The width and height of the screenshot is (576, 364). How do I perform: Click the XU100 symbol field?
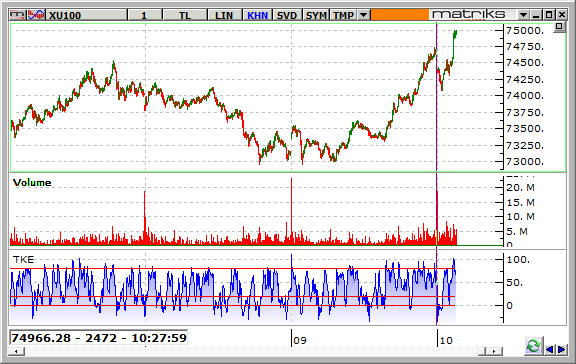coord(87,15)
